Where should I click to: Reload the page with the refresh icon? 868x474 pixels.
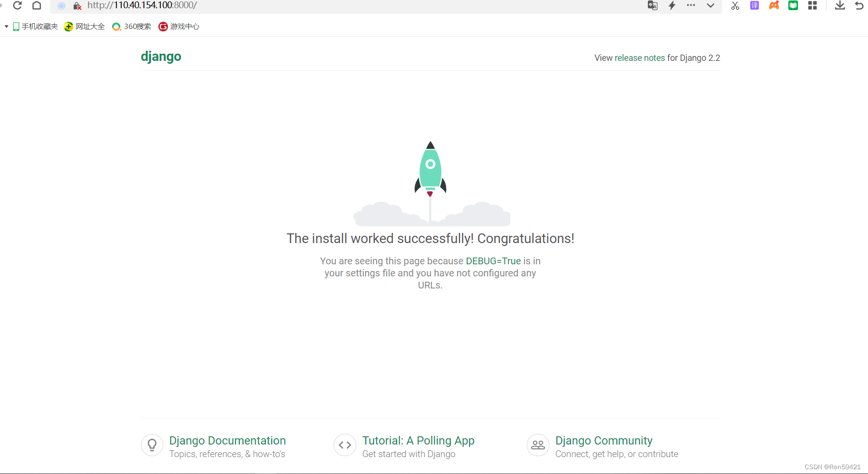point(17,5)
